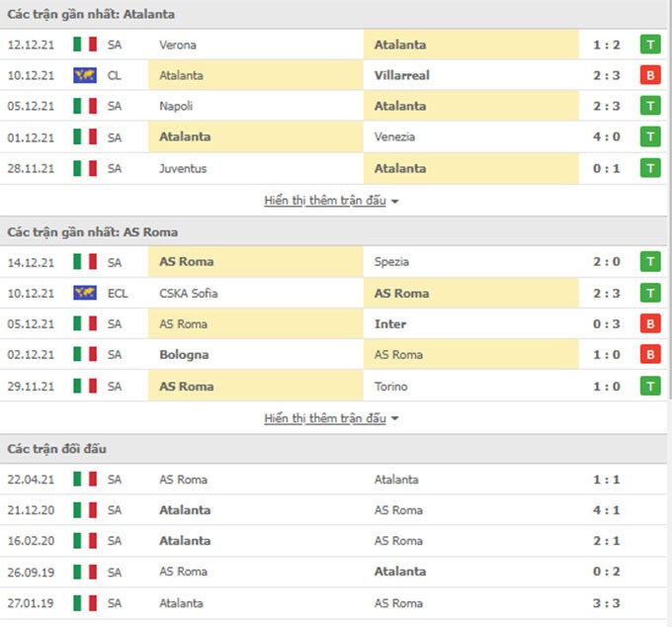Click the red B badge for Bologna-AS Roma

pos(649,355)
